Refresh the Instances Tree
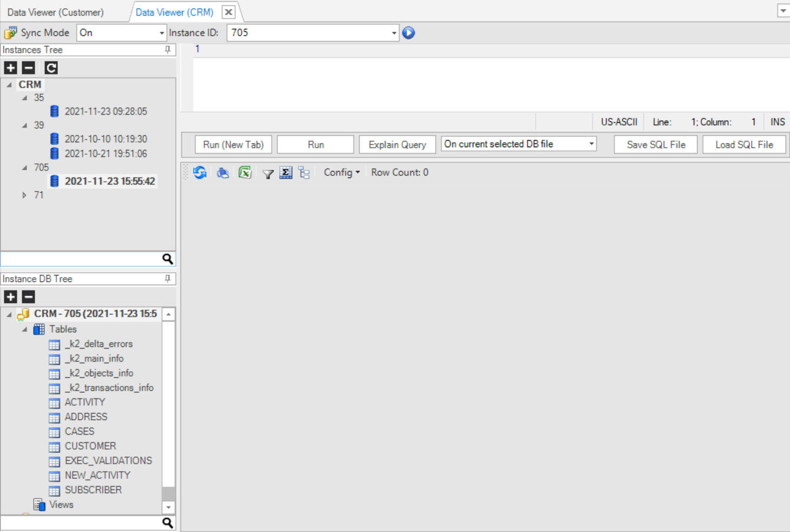The image size is (790, 532). click(x=51, y=68)
